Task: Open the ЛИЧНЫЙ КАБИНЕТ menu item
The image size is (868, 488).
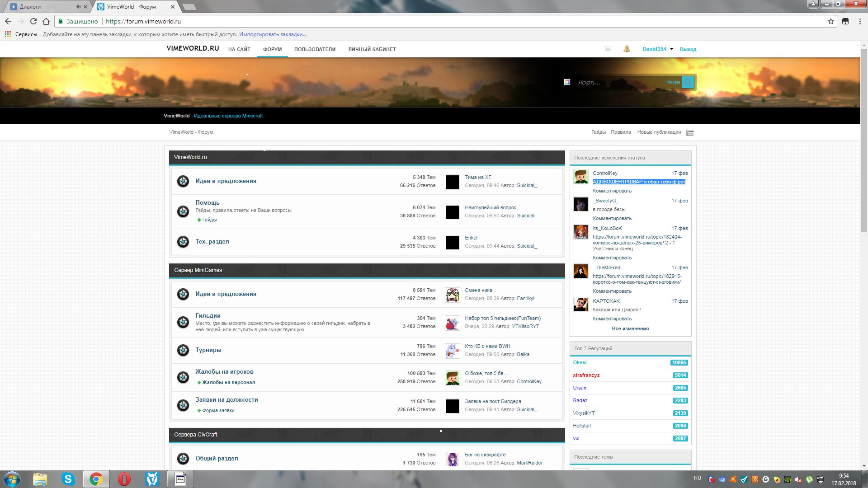Action: click(x=372, y=49)
